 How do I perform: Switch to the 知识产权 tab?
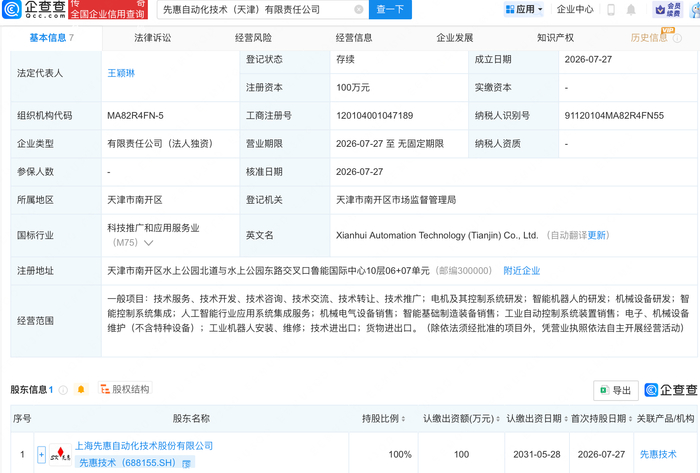point(555,38)
